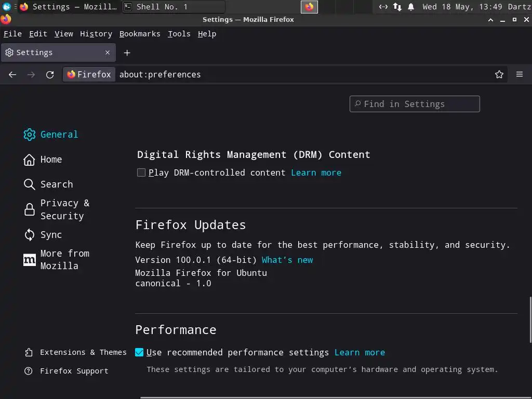Open the Home settings category
Viewport: 532px width, 399px height.
51,159
